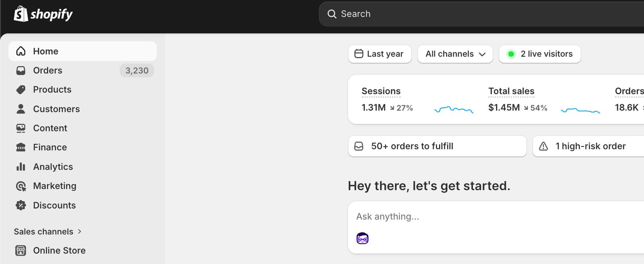
Task: Open the All channels dropdown
Action: 455,54
